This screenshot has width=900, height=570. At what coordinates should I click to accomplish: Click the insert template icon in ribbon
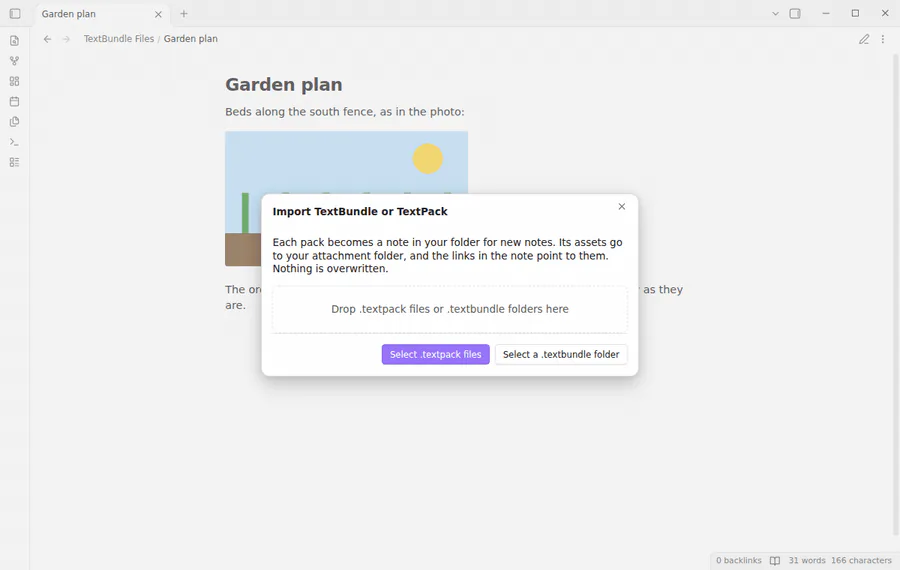14,122
